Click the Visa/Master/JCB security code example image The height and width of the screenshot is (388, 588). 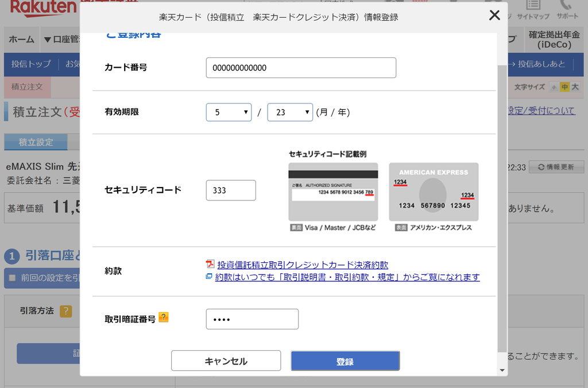coord(333,192)
